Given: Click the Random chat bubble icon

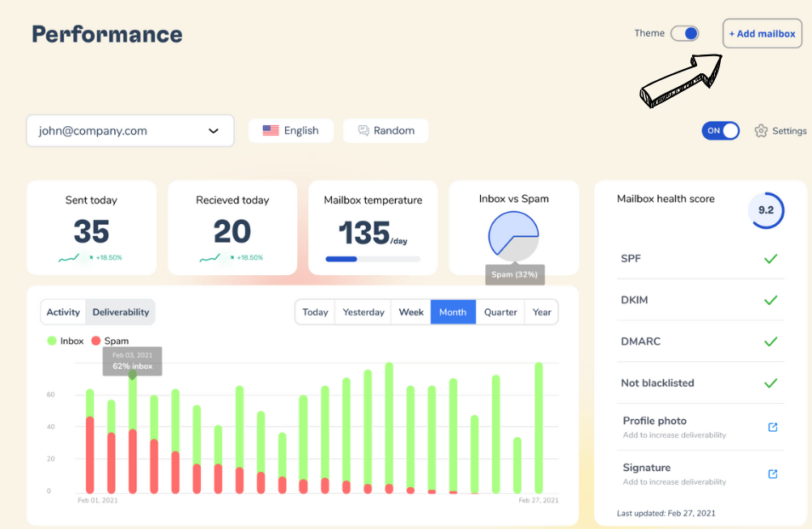Looking at the screenshot, I should pos(363,130).
